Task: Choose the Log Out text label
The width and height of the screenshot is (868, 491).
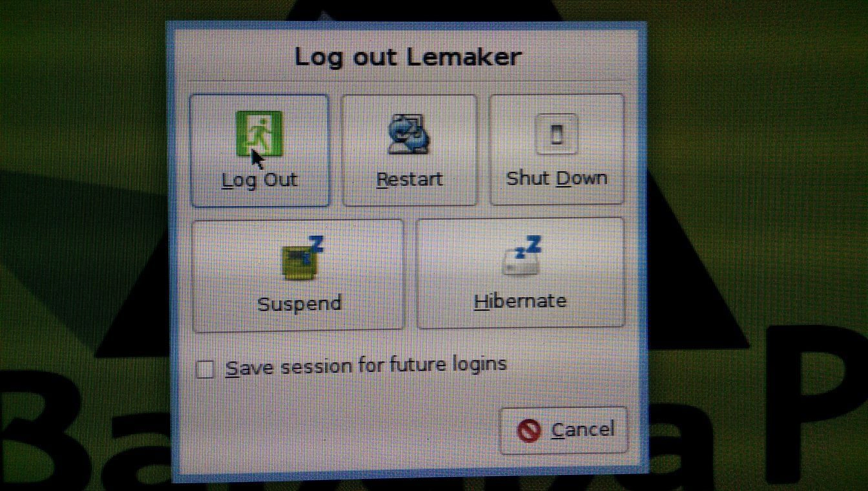Action: 260,180
